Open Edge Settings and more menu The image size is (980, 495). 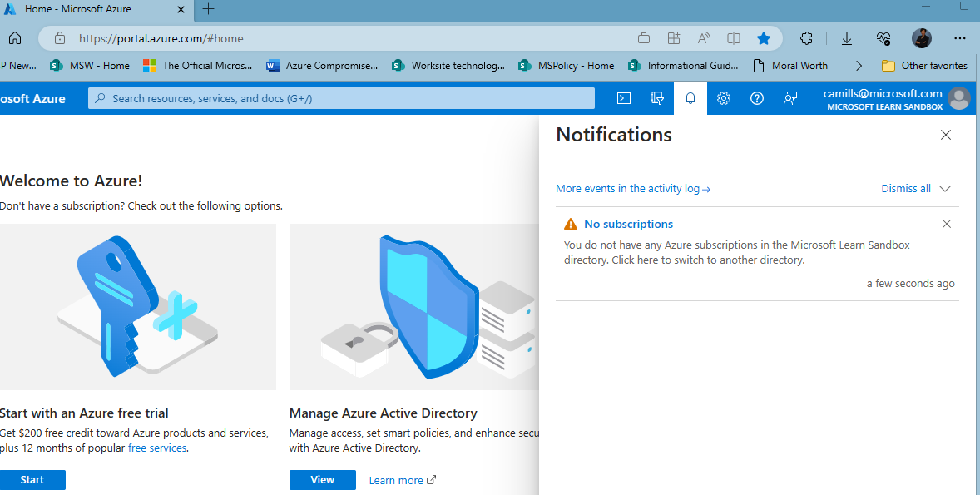pos(960,38)
